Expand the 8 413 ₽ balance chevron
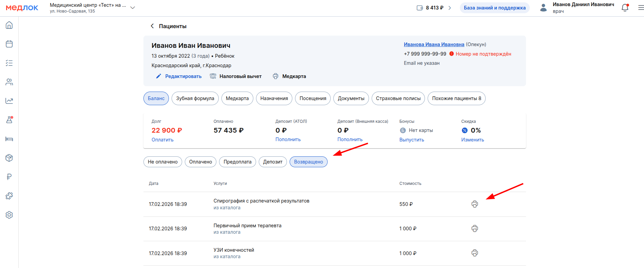The height and width of the screenshot is (268, 644). pyautogui.click(x=450, y=8)
